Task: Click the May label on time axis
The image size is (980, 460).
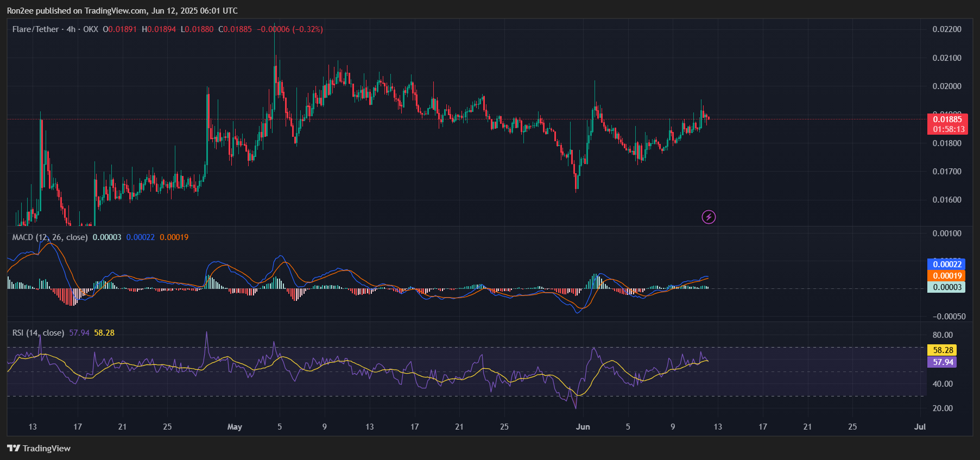Action: [235, 427]
